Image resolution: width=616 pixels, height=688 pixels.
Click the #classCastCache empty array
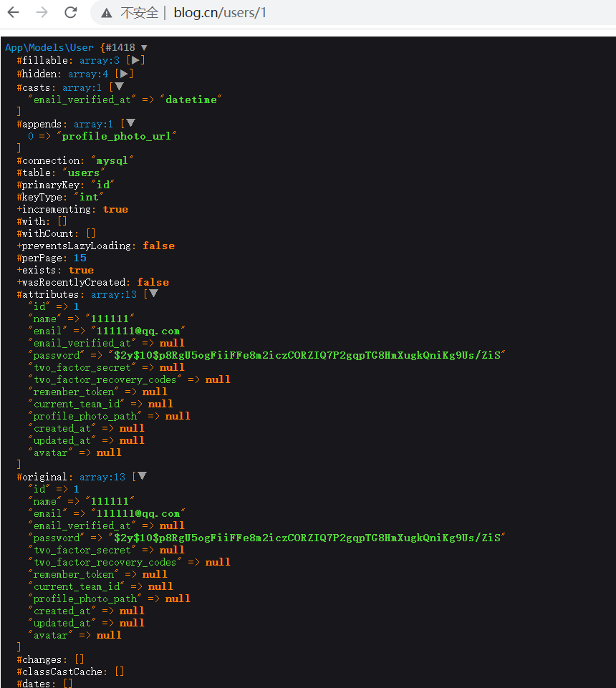point(120,672)
